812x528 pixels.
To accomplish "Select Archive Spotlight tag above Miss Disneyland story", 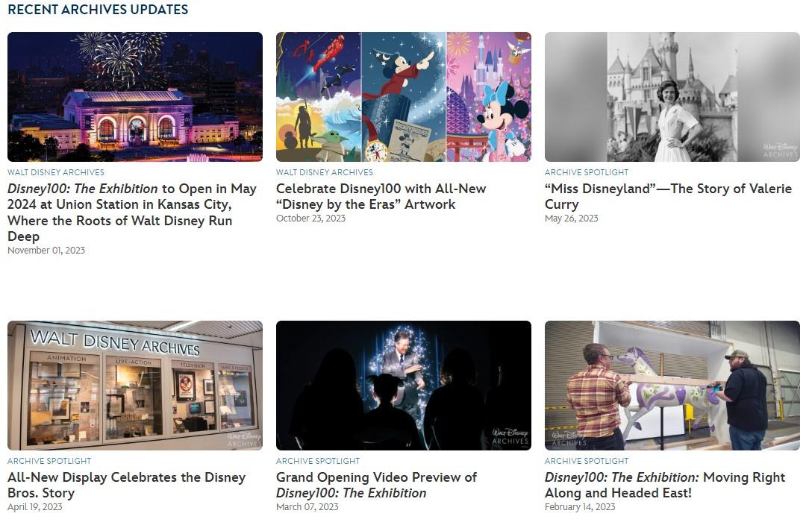I will click(587, 172).
